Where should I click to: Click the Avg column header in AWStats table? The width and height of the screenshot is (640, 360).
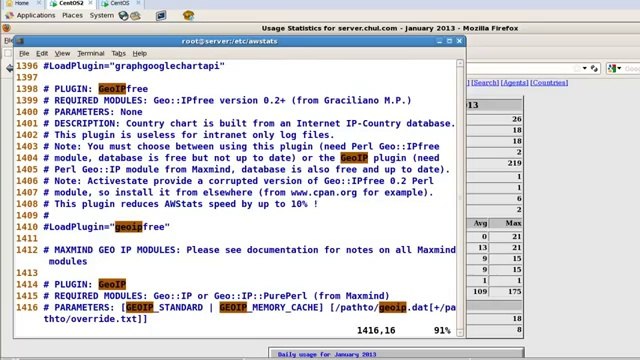(480, 223)
